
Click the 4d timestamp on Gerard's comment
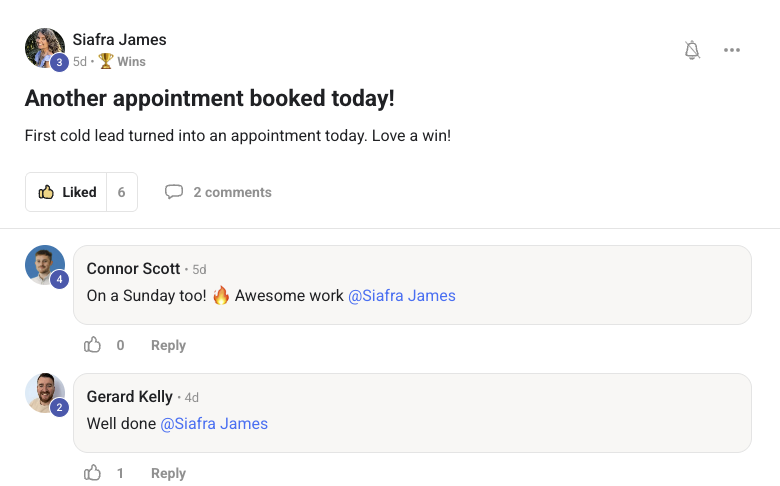coord(192,397)
